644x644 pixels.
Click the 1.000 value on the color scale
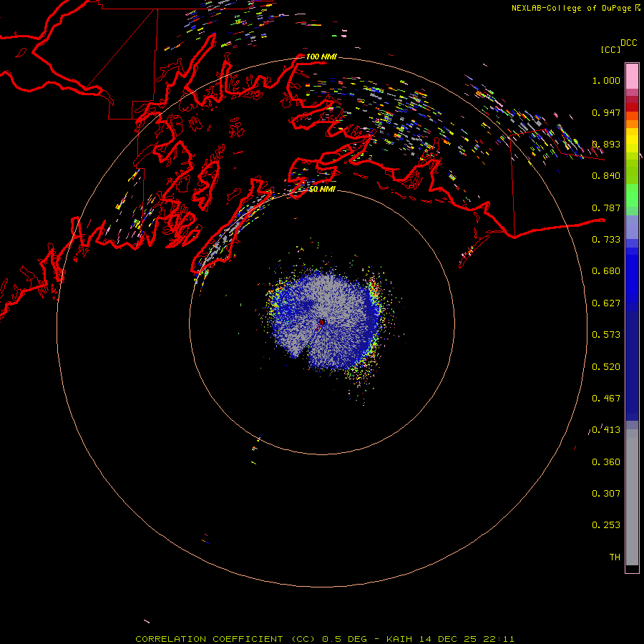click(606, 80)
